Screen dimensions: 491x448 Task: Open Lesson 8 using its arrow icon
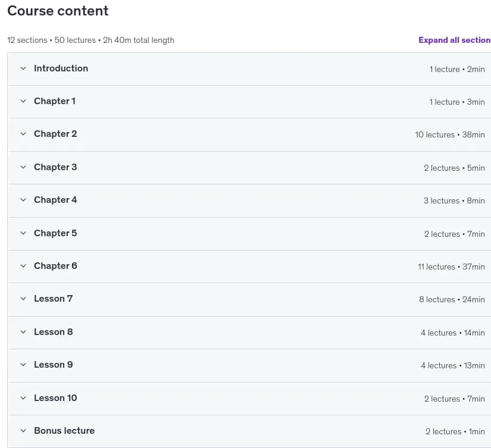click(23, 332)
